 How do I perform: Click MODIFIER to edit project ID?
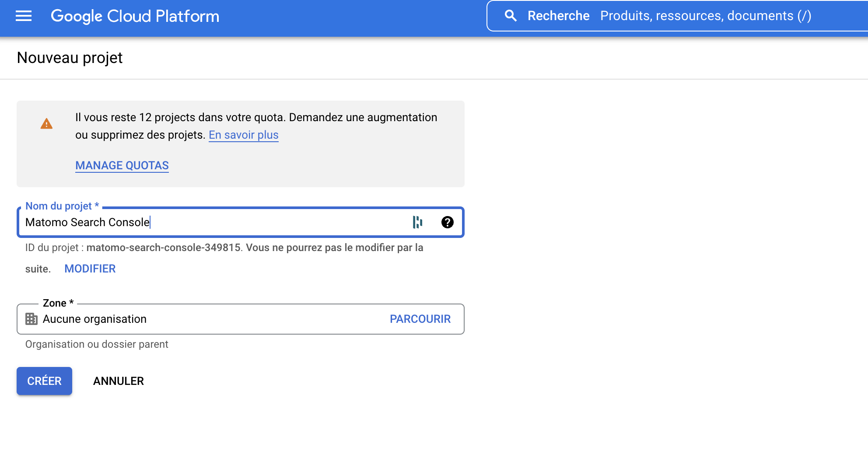click(x=90, y=269)
